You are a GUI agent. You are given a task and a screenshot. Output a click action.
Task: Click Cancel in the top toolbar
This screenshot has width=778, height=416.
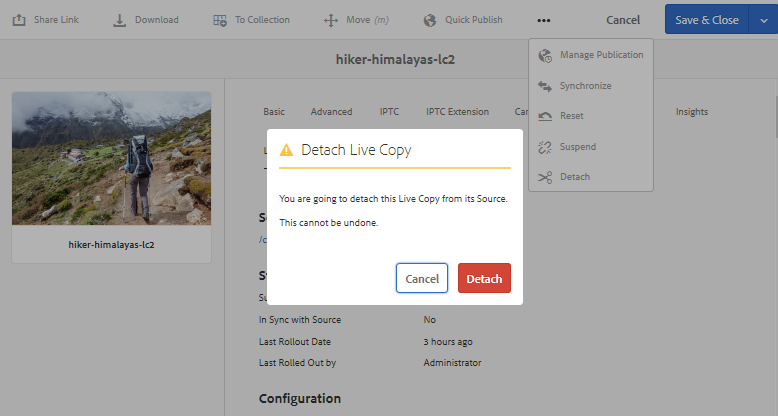click(623, 20)
